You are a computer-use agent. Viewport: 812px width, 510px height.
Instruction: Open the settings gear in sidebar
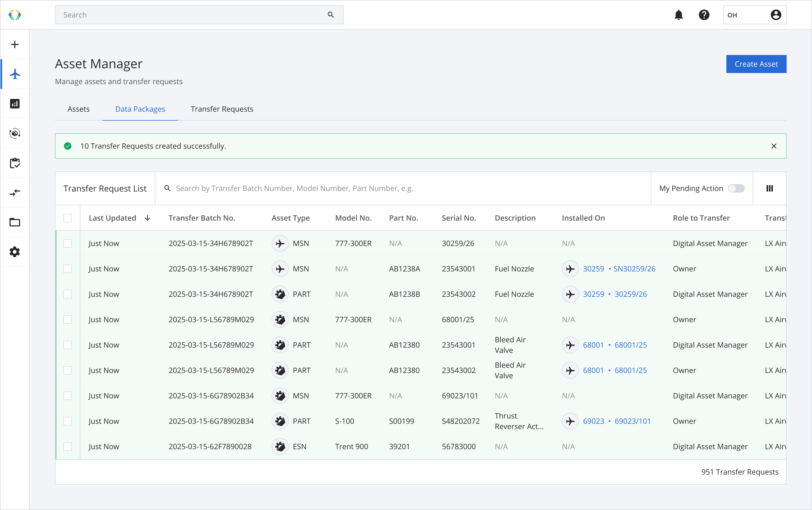(x=15, y=252)
